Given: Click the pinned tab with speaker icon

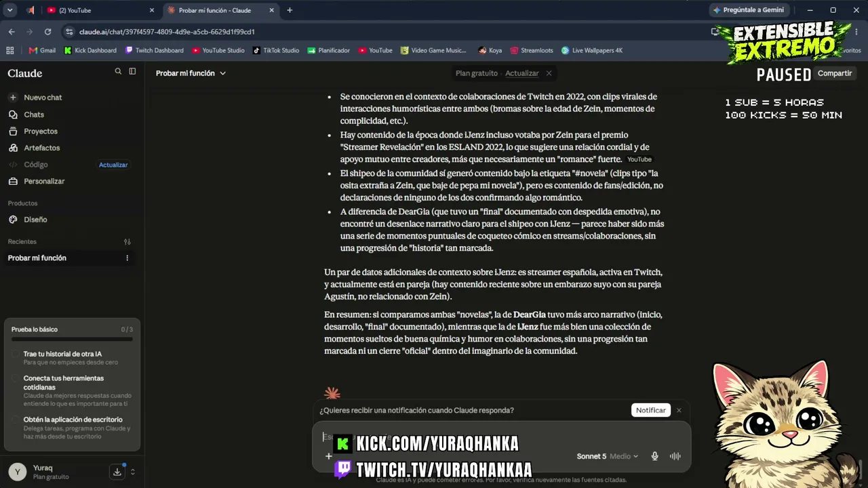Looking at the screenshot, I should click(x=31, y=10).
